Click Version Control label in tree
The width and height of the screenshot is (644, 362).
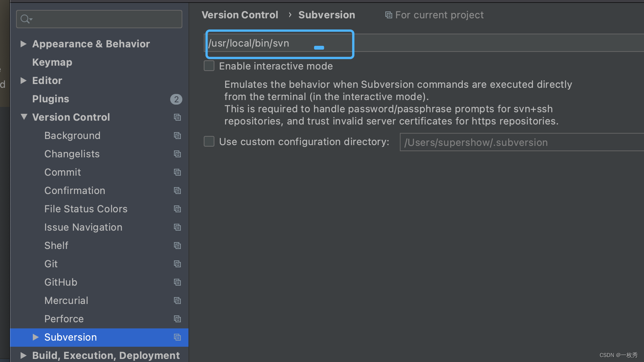point(71,117)
